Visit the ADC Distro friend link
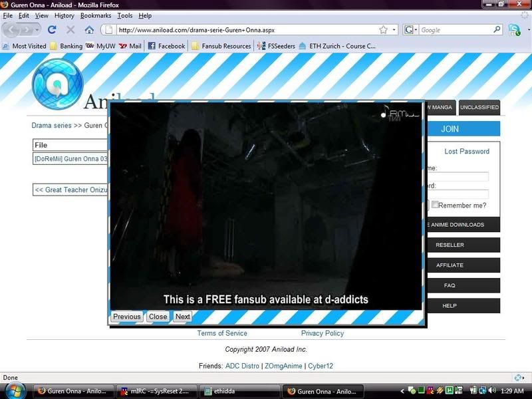532x399 pixels. [242, 366]
